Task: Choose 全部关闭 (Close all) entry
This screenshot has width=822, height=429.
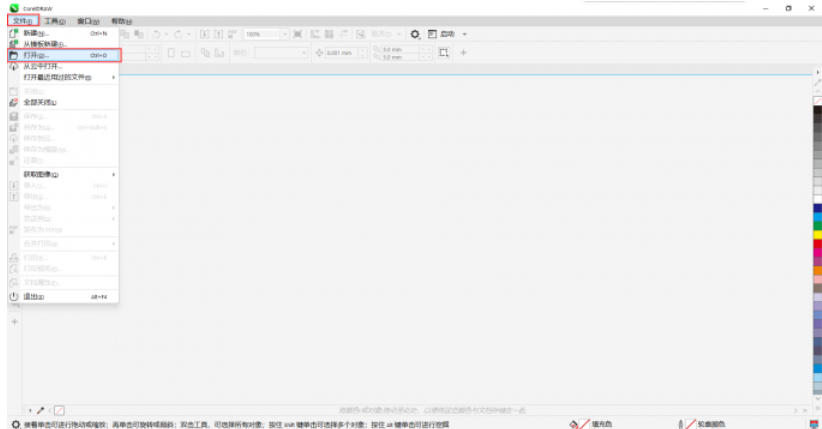Action: 63,102
